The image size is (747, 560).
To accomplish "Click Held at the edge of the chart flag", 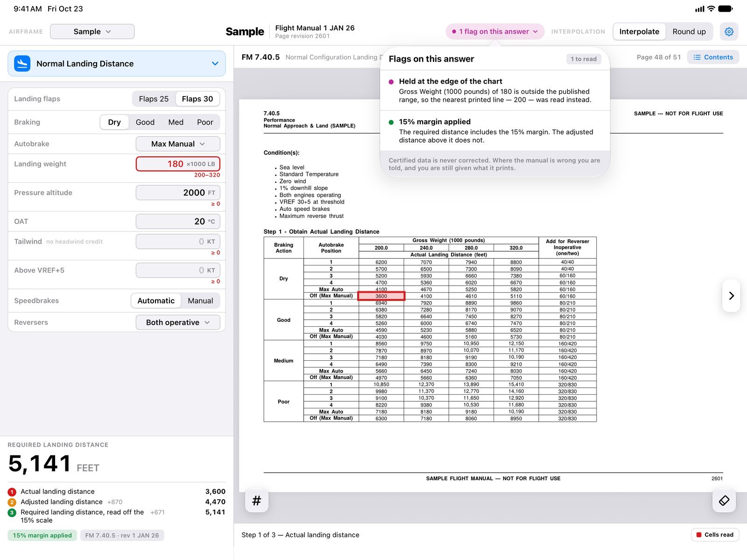I will coord(495,90).
